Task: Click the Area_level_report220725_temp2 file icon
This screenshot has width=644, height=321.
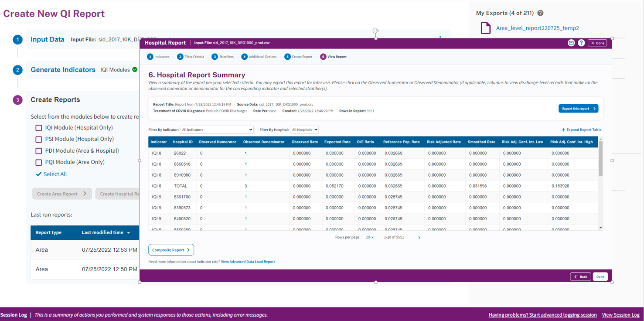Action: (x=485, y=28)
